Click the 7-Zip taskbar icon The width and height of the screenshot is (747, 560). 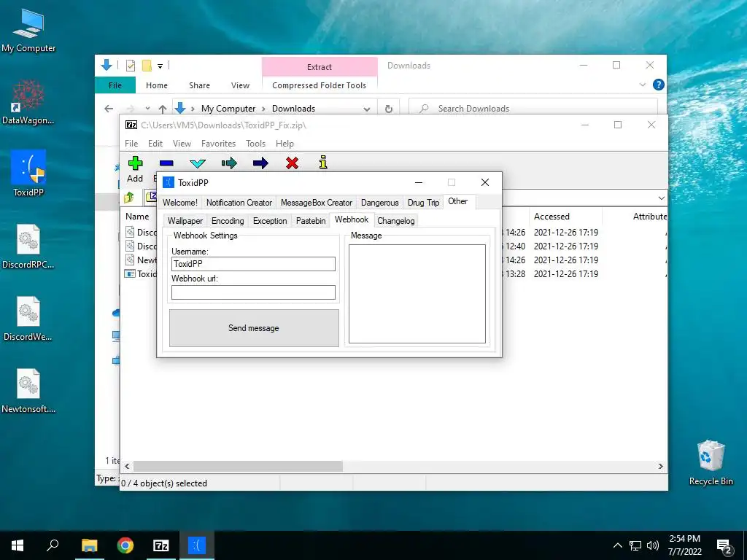click(161, 545)
